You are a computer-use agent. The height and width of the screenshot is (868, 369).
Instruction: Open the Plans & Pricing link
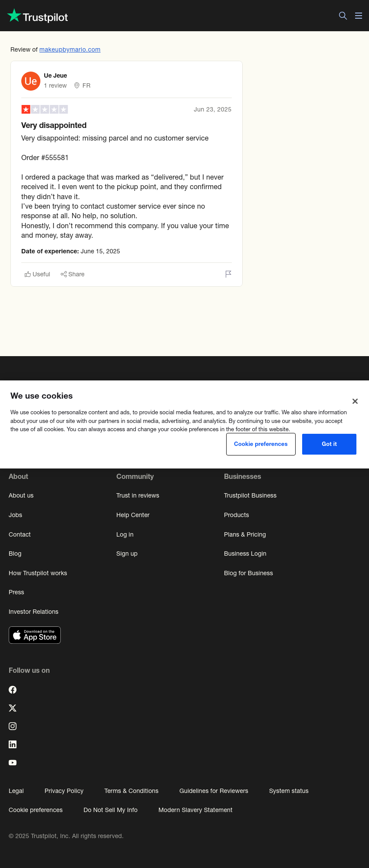click(x=245, y=534)
